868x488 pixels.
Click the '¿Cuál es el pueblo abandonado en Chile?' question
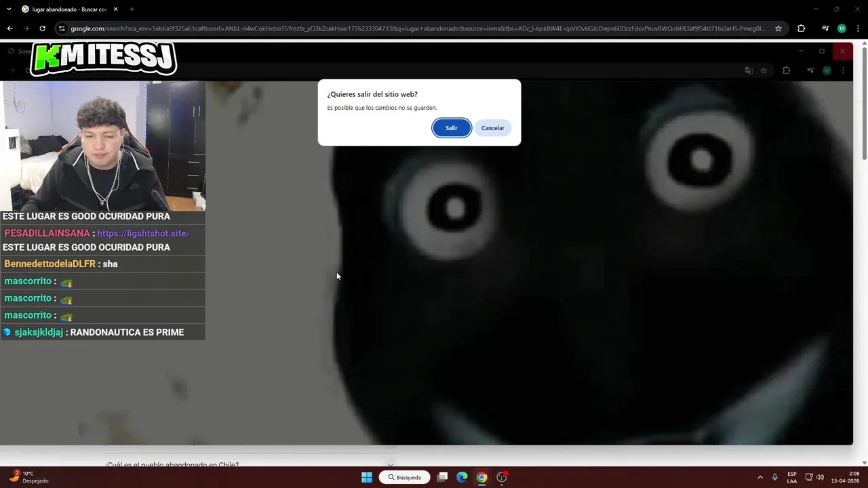coord(172,465)
